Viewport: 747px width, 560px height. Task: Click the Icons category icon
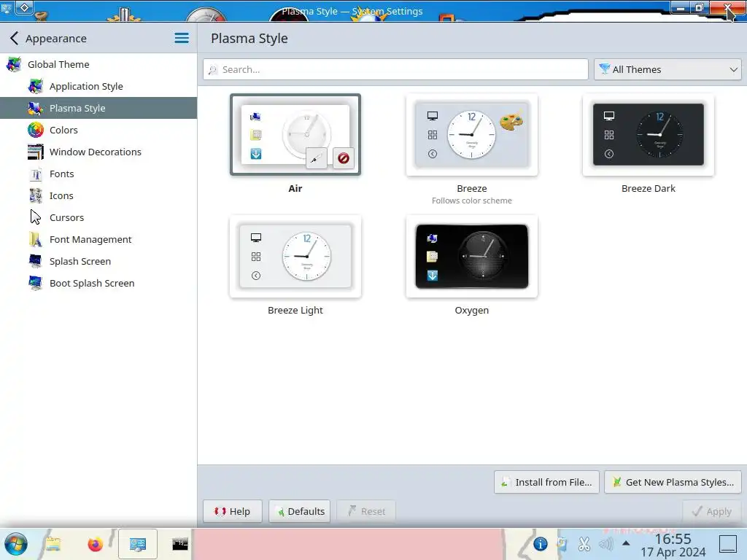click(x=35, y=195)
